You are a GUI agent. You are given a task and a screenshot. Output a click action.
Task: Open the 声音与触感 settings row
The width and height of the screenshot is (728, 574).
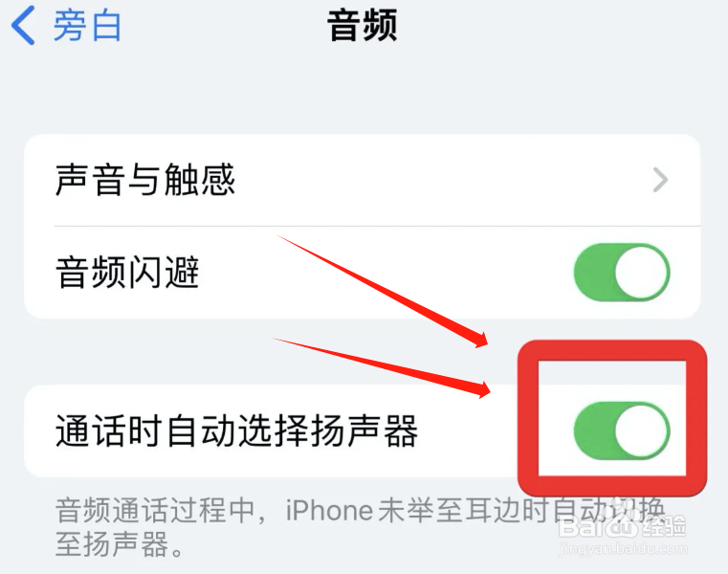(363, 180)
